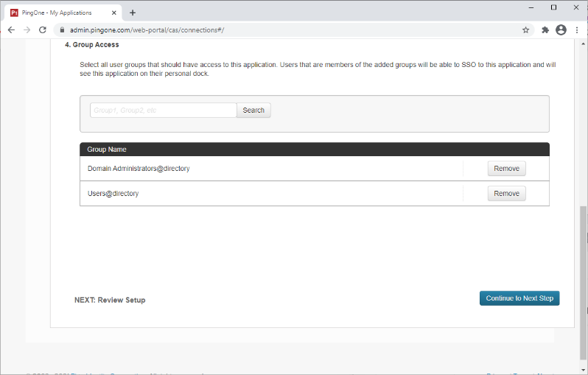Continue to Next Step
The height and width of the screenshot is (375, 588).
pos(519,298)
